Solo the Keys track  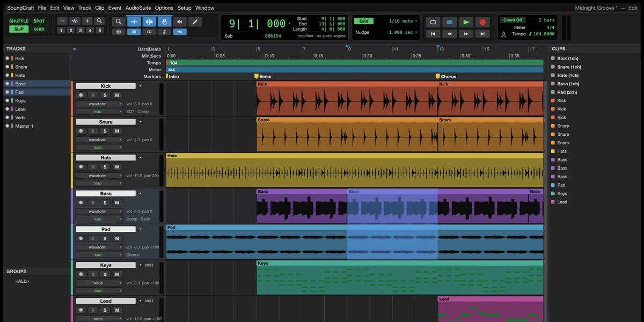coord(105,274)
